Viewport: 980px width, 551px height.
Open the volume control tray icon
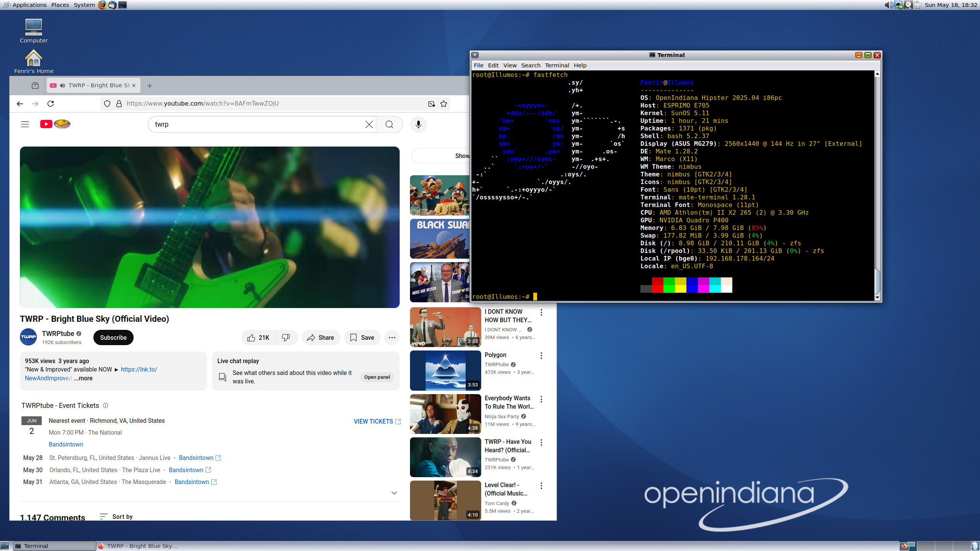(889, 5)
